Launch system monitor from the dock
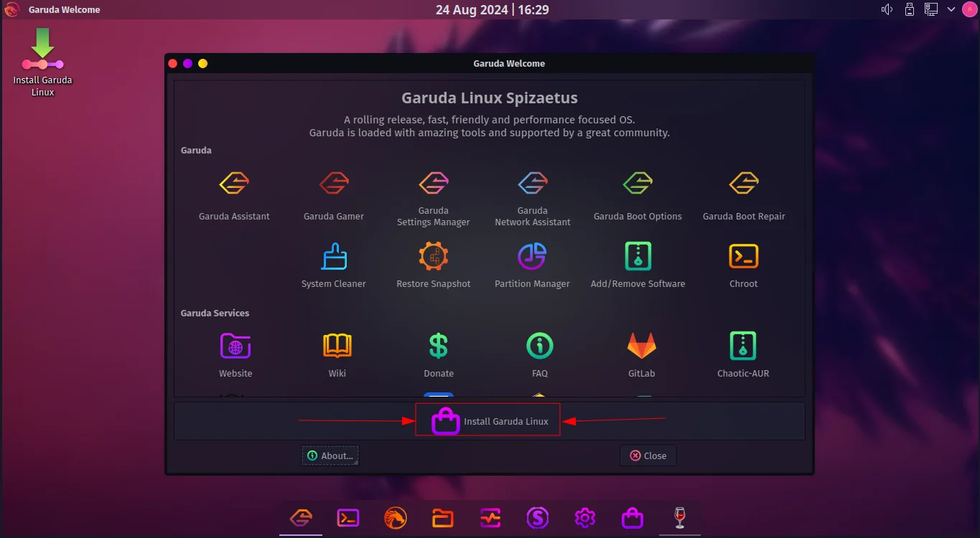The height and width of the screenshot is (538, 980). click(490, 517)
